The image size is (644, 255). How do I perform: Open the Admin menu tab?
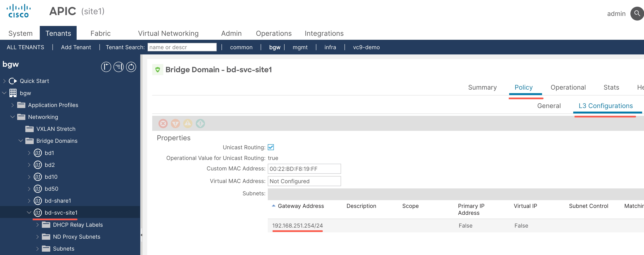point(231,33)
